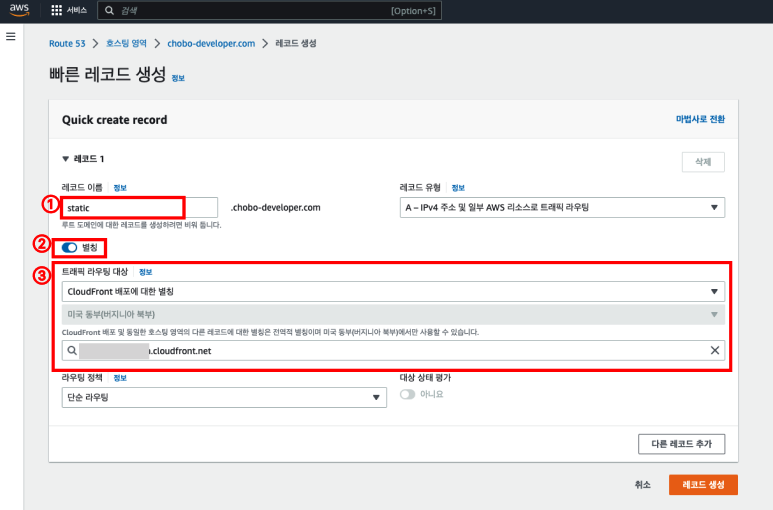Collapse the 레코드 1 section
The image size is (773, 510).
point(66,159)
